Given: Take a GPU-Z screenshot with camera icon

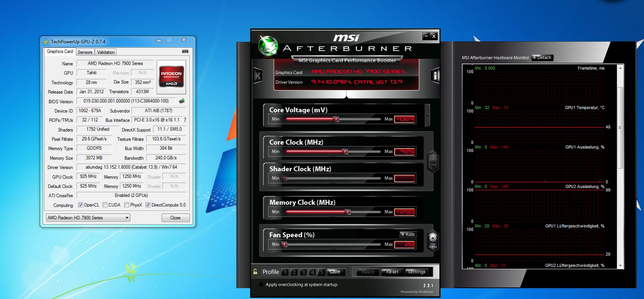Looking at the screenshot, I should pos(185,51).
